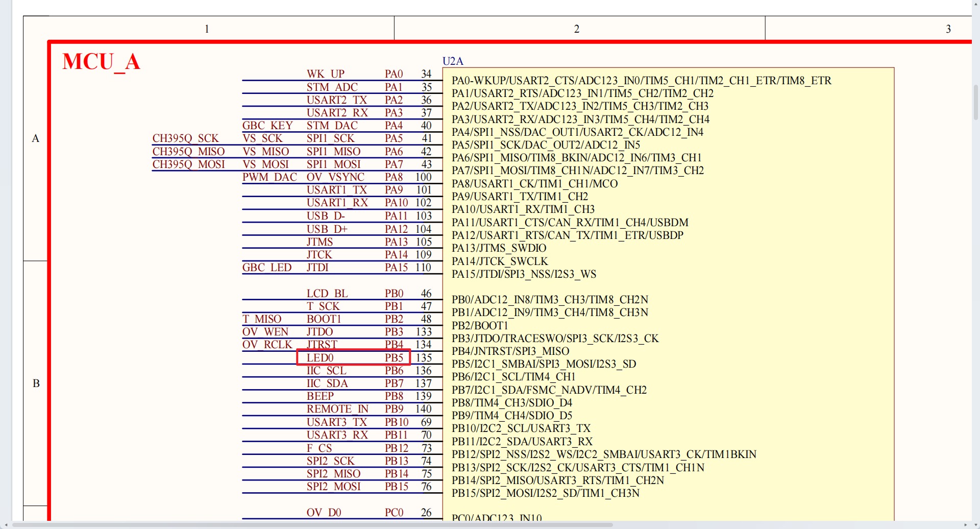Select the OV_RCLK net label
The image size is (980, 529).
pos(267,345)
